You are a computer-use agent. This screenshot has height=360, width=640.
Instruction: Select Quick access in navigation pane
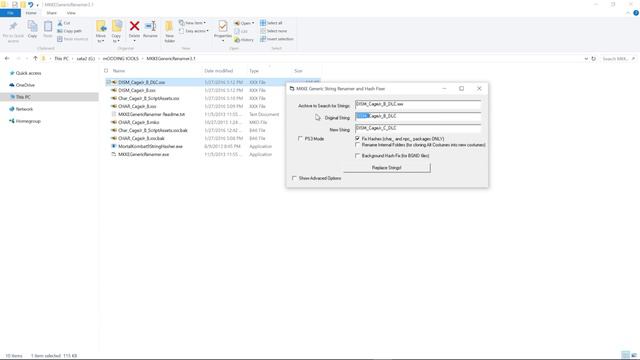[x=28, y=73]
